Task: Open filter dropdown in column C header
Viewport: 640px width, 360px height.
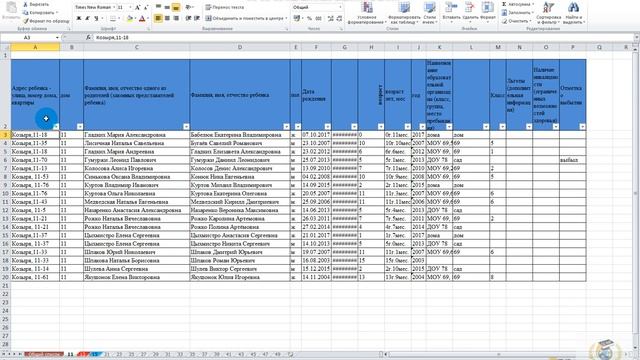Action: [186, 127]
